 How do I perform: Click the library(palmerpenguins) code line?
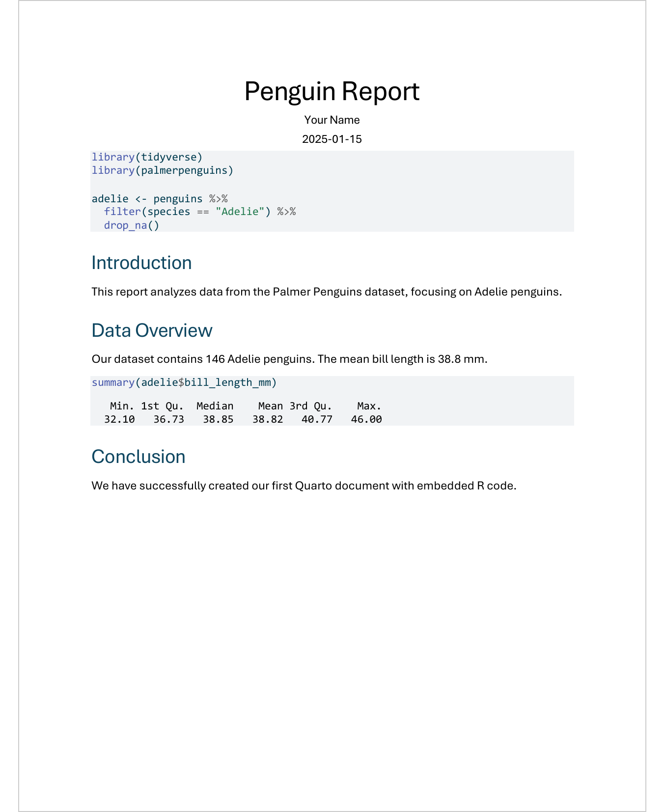[162, 170]
